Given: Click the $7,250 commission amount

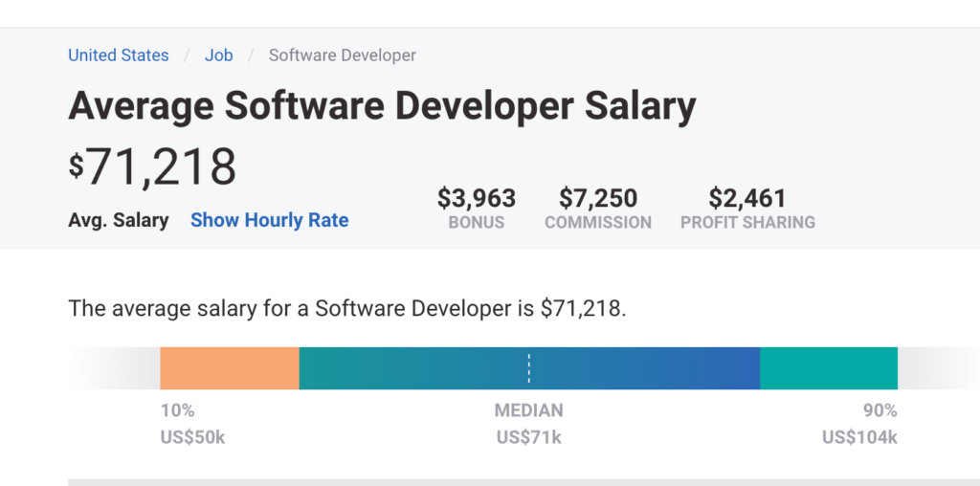Looking at the screenshot, I should pyautogui.click(x=598, y=198).
